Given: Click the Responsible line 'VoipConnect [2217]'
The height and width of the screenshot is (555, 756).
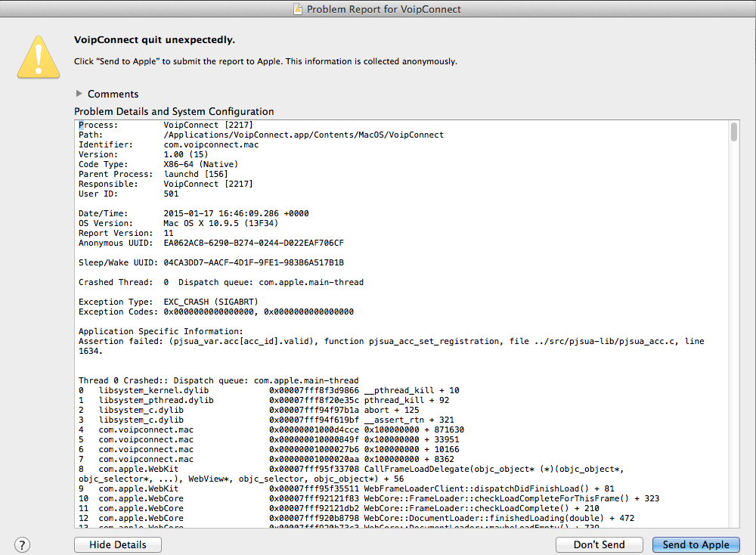Looking at the screenshot, I should point(208,184).
